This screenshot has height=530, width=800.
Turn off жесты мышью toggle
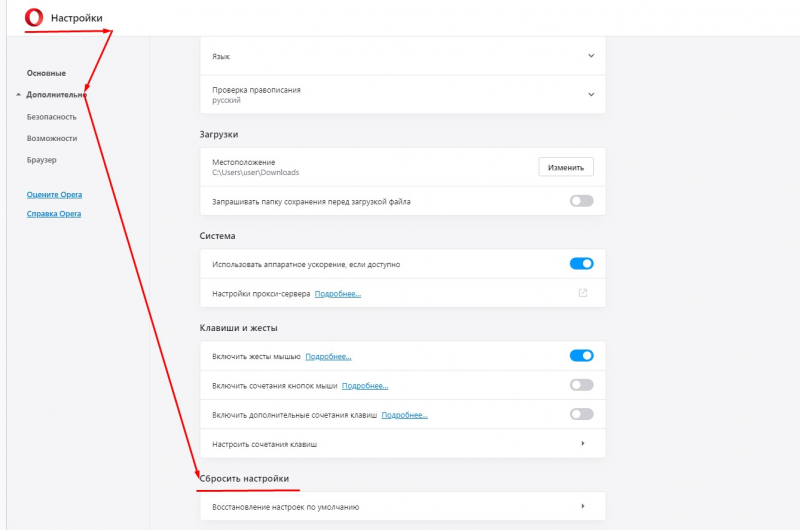tap(582, 356)
